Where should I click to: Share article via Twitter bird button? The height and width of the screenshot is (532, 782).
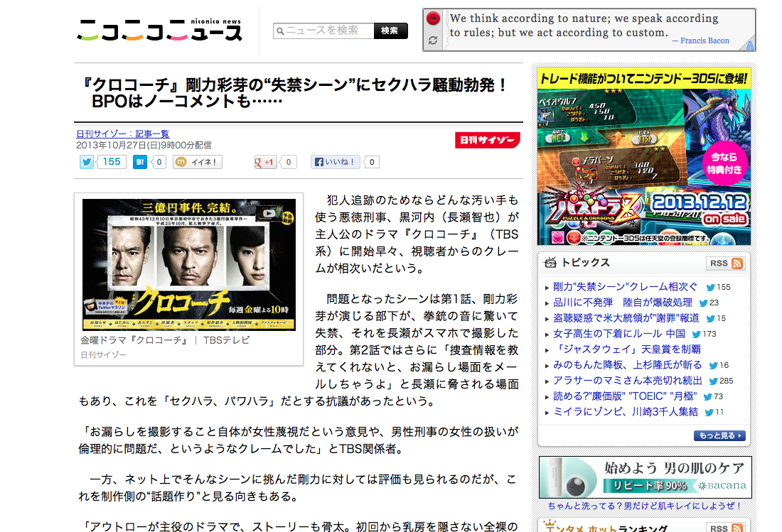tap(87, 162)
